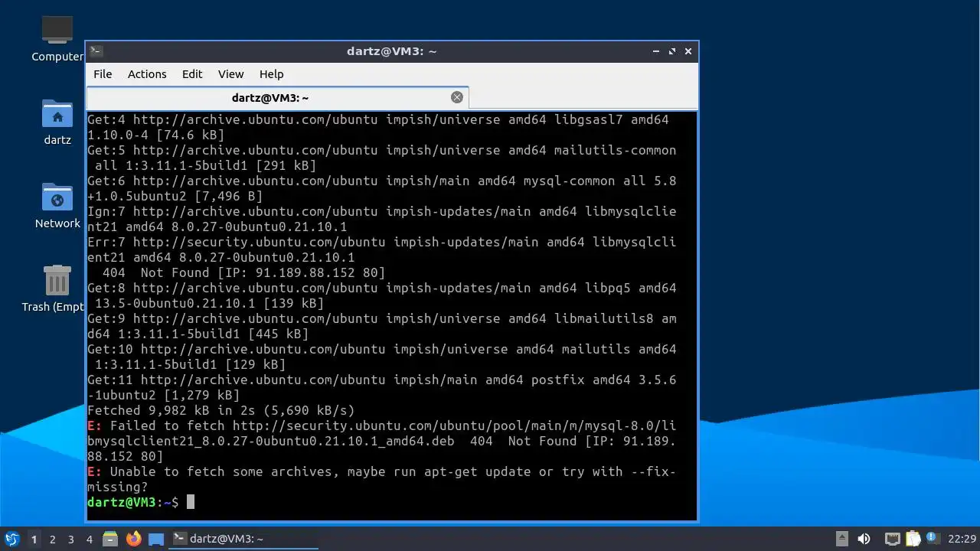Open the network status tray icon
The image size is (980, 551).
click(x=892, y=539)
